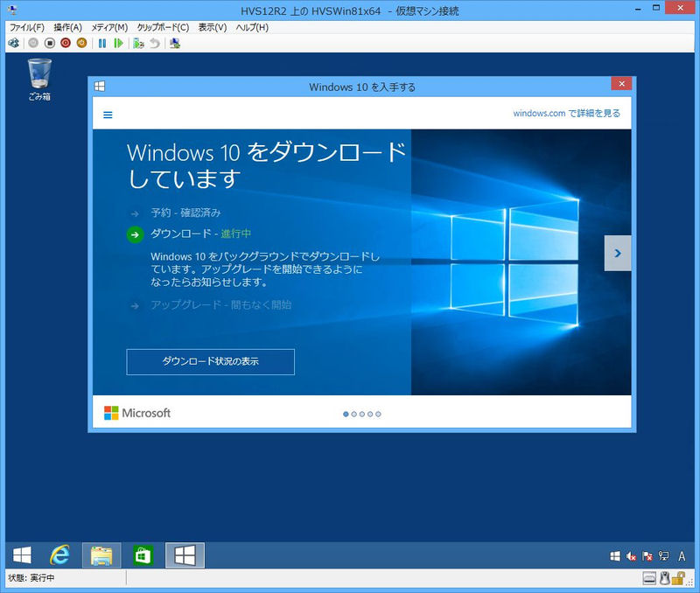Click the mouse status icon in status bar

[664, 578]
